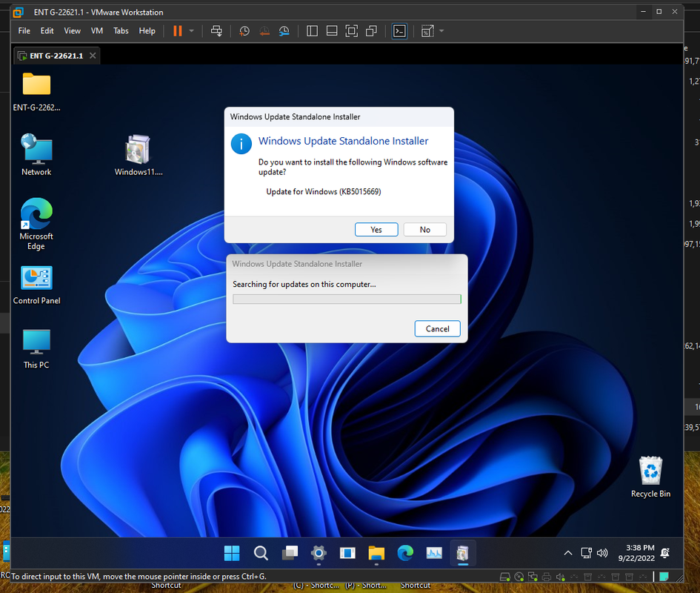Show or hide the VMware library panel
Image resolution: width=700 pixels, height=593 pixels.
[312, 31]
